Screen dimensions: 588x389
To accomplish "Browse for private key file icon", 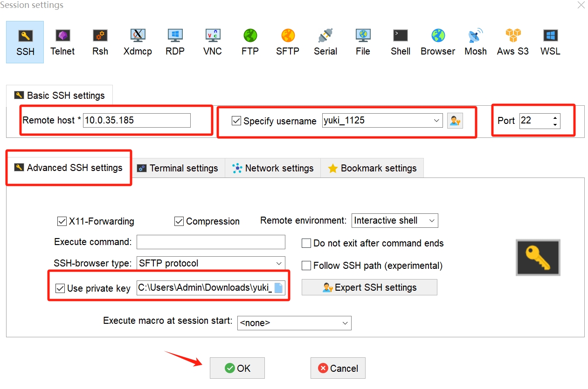I will click(x=278, y=288).
